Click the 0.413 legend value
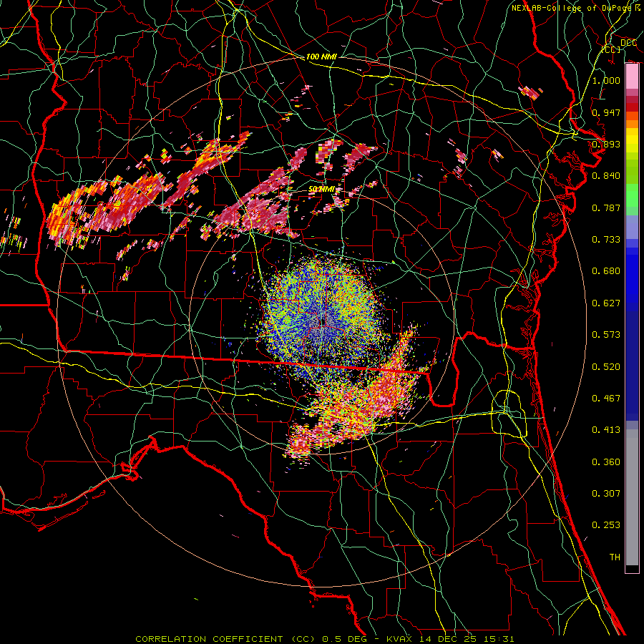Screen dimensions: 644x644 click(x=606, y=430)
